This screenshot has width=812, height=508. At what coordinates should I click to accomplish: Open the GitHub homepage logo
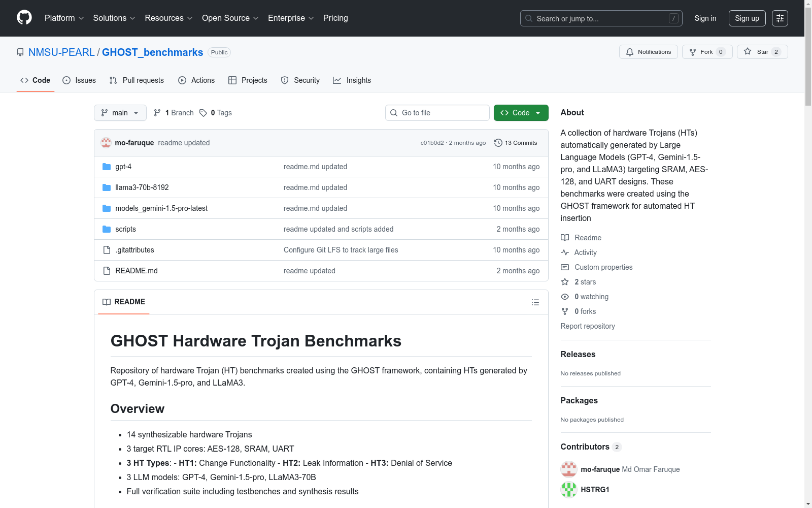click(24, 18)
